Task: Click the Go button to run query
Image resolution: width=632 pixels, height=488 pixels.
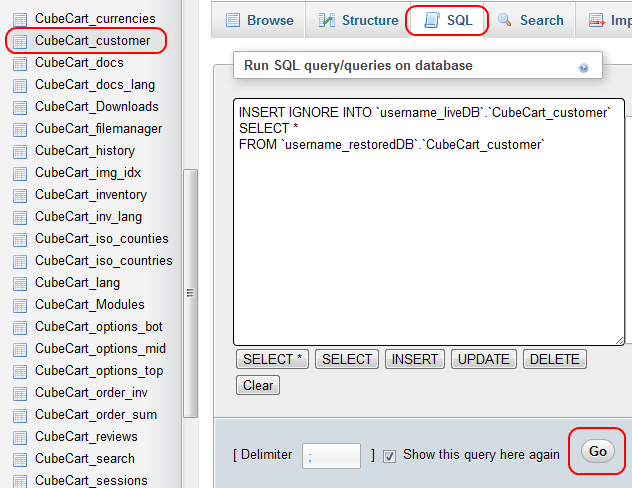Action: click(598, 451)
